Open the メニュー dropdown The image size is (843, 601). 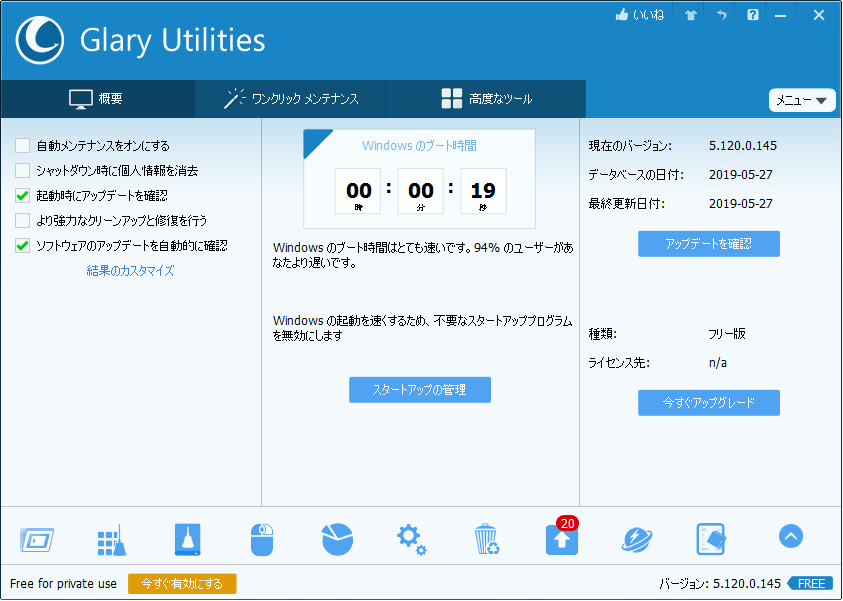click(802, 101)
